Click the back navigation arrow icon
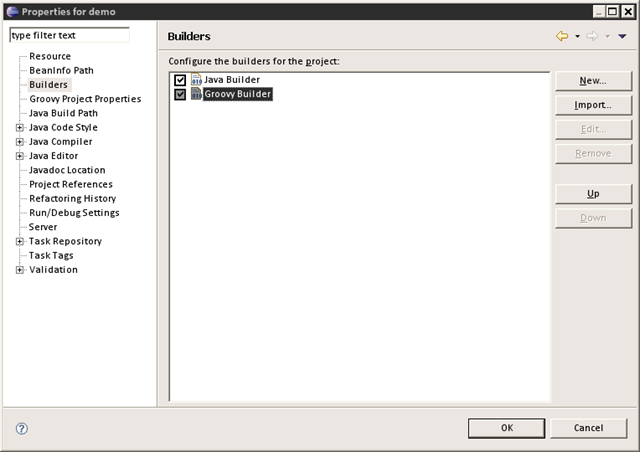 point(562,36)
